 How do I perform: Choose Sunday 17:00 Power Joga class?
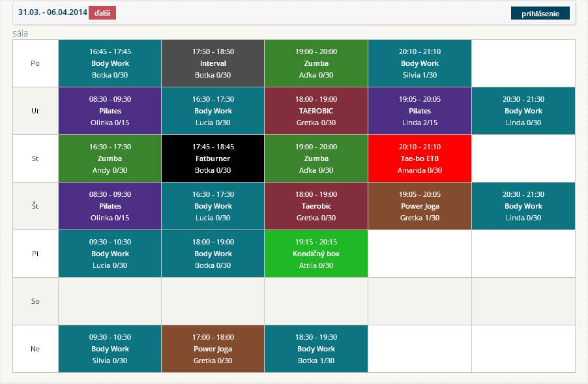coord(213,349)
